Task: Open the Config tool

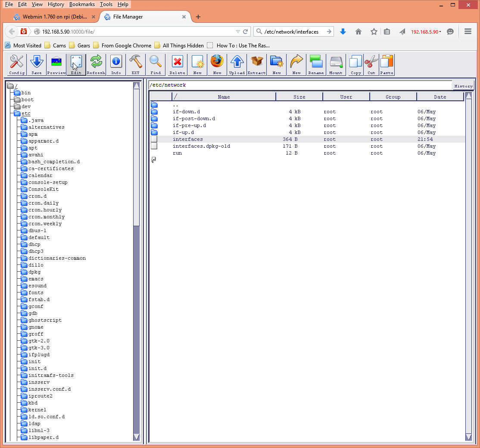Action: pos(16,64)
